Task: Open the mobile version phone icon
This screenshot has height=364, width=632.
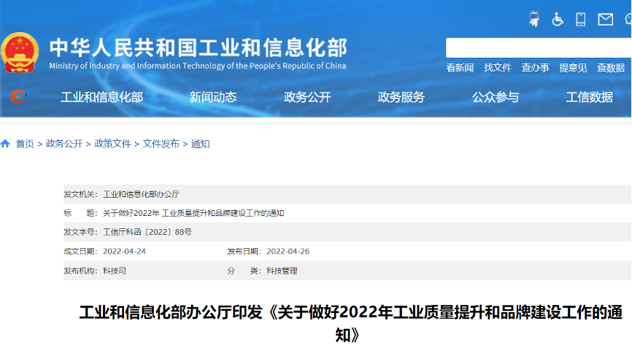Action: coord(581,19)
